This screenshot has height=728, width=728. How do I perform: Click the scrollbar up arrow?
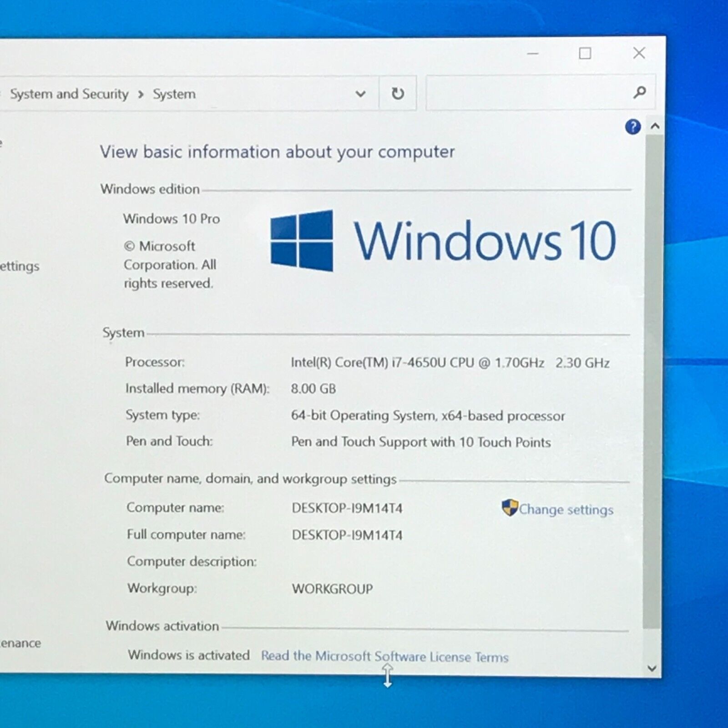point(655,126)
